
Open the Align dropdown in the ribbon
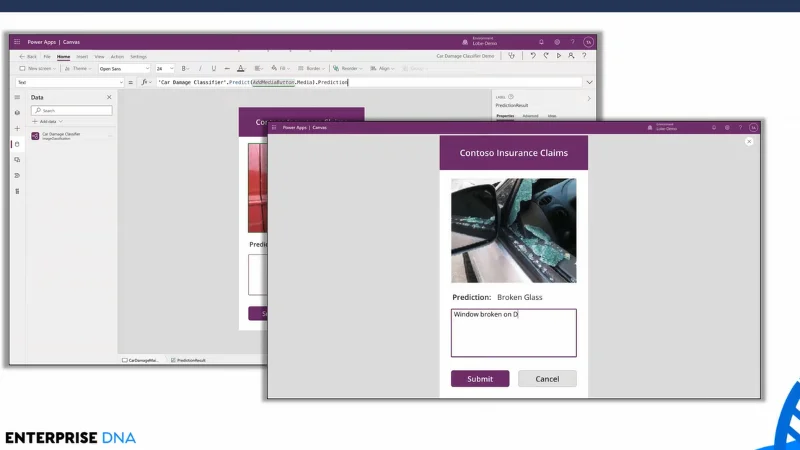coord(382,68)
